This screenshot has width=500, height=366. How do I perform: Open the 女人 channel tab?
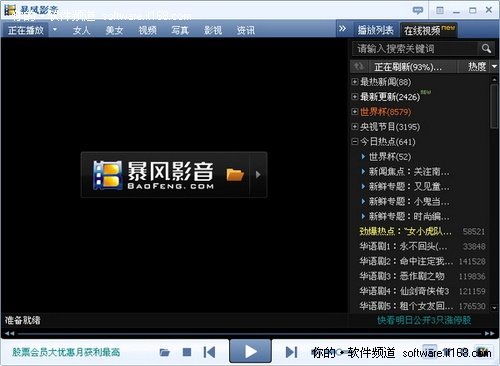pos(81,30)
